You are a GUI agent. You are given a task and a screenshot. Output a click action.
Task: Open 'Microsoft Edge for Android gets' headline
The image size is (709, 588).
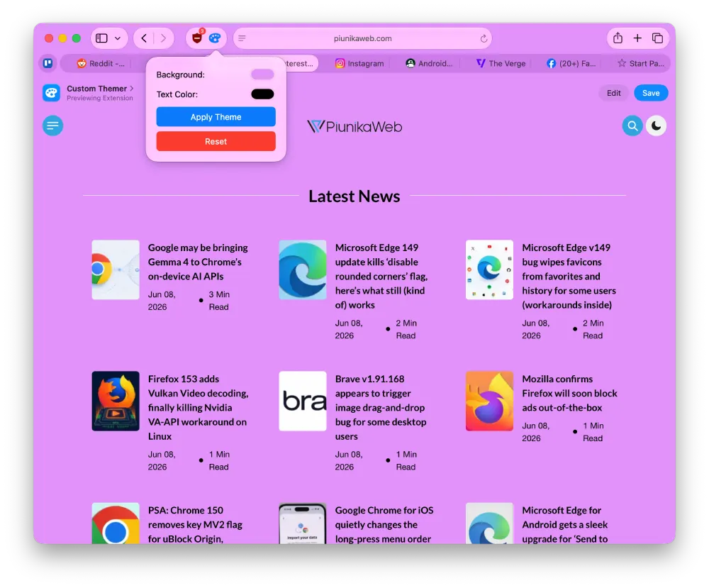pyautogui.click(x=565, y=524)
